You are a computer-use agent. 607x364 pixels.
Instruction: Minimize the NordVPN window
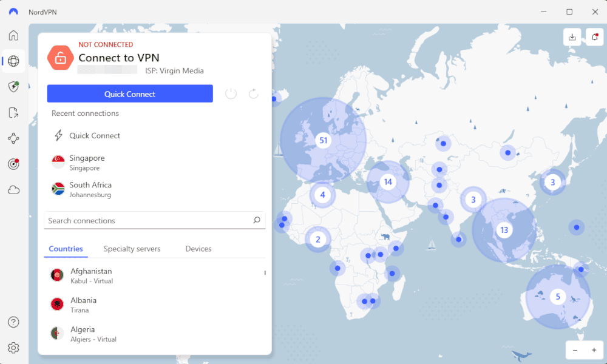tap(543, 12)
